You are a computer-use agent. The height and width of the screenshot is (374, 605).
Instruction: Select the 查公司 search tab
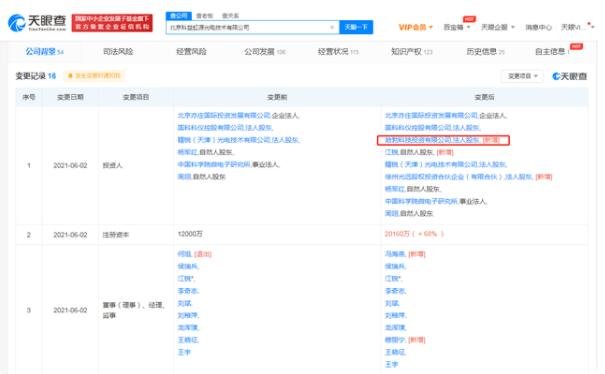pyautogui.click(x=179, y=16)
